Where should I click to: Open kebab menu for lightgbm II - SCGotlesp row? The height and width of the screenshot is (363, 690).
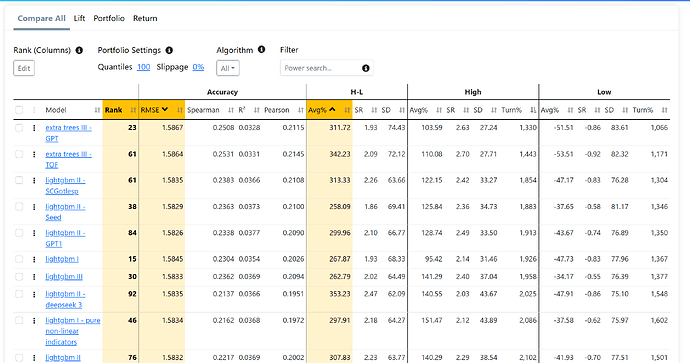coord(34,180)
